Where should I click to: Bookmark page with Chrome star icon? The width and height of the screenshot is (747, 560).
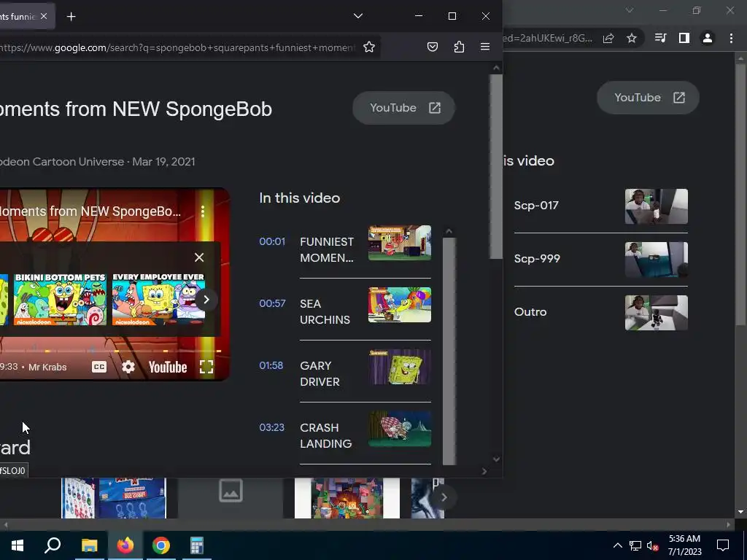(632, 38)
